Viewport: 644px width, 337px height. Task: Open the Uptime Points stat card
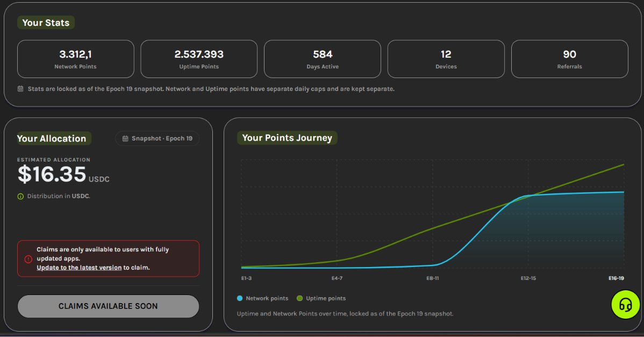point(199,59)
